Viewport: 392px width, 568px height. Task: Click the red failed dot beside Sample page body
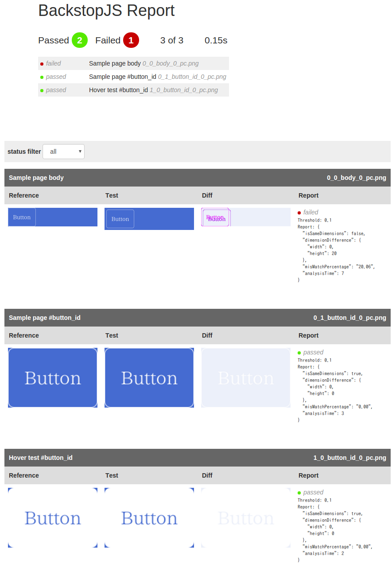pyautogui.click(x=41, y=63)
